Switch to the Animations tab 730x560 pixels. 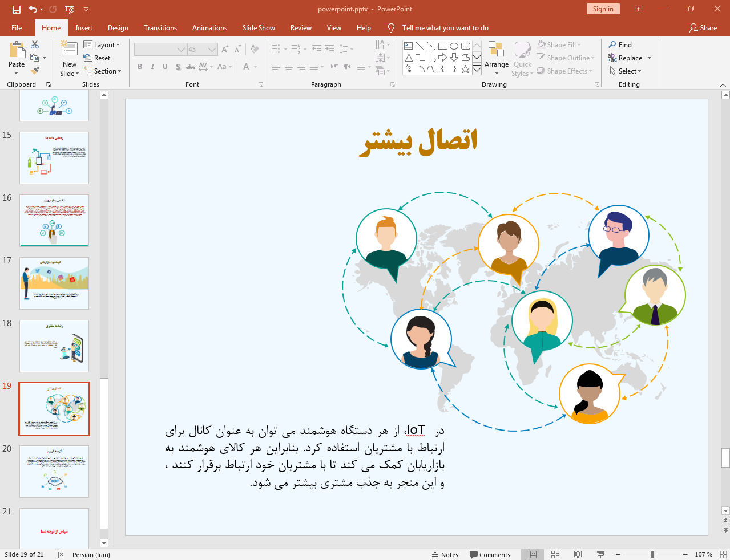point(209,27)
